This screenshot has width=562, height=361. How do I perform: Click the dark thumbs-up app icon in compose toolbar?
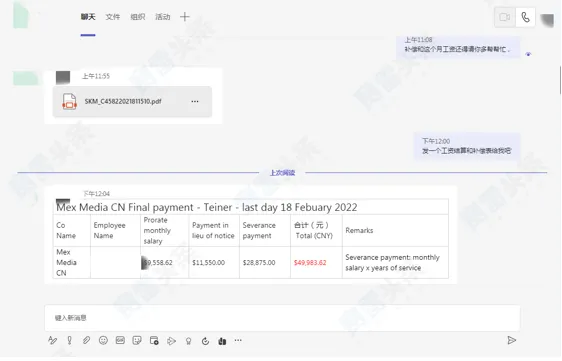coord(222,341)
